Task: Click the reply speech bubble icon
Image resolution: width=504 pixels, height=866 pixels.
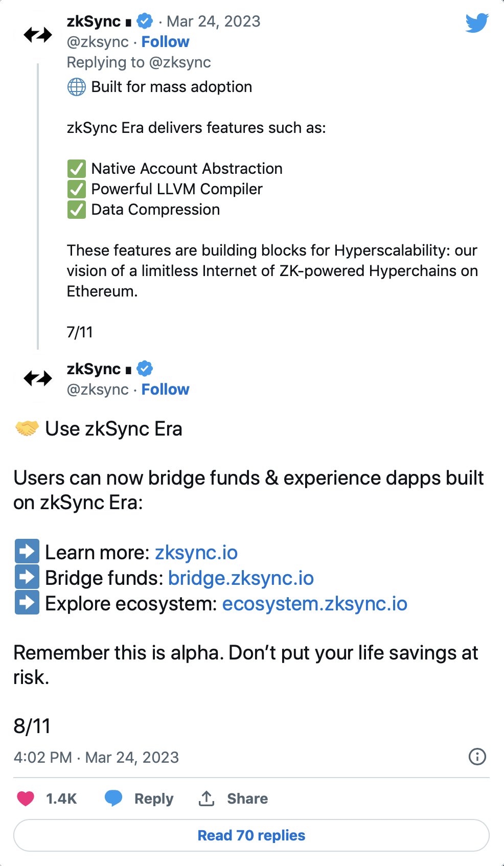Action: 113,798
